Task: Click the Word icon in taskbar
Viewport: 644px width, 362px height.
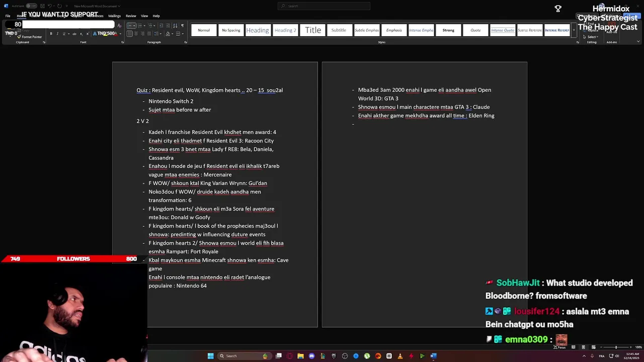Action: click(433, 356)
